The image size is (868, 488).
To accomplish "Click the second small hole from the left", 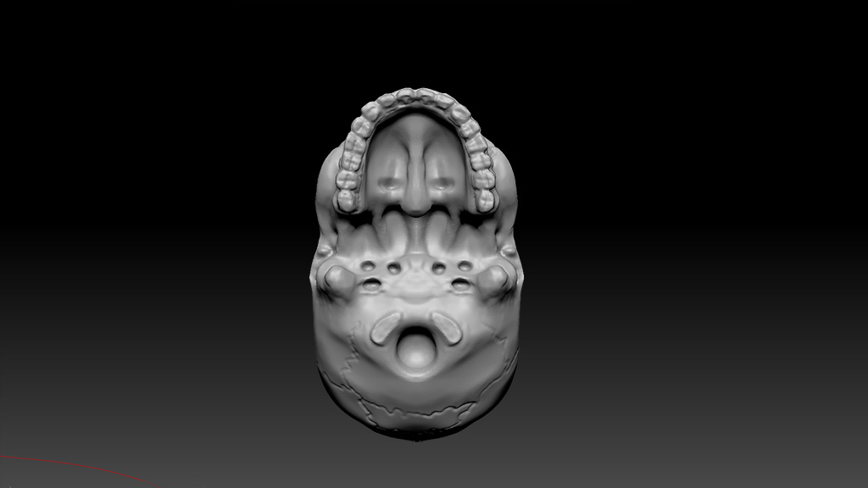I will click(x=393, y=269).
